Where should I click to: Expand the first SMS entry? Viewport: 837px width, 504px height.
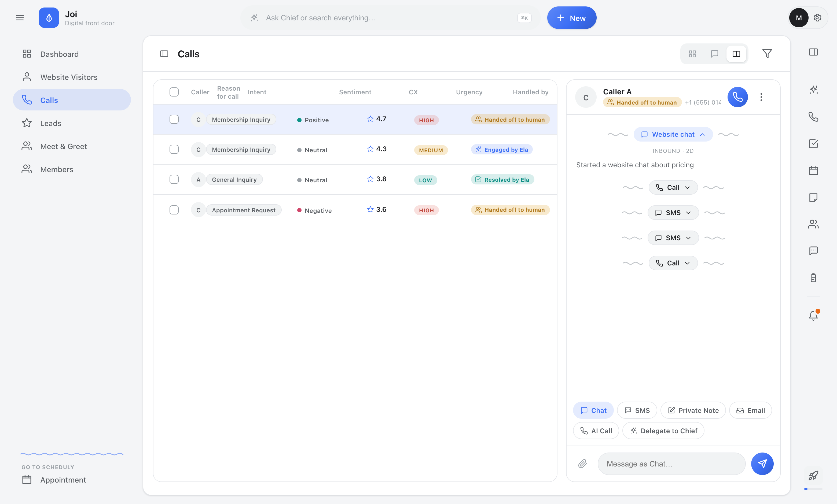[x=673, y=213]
